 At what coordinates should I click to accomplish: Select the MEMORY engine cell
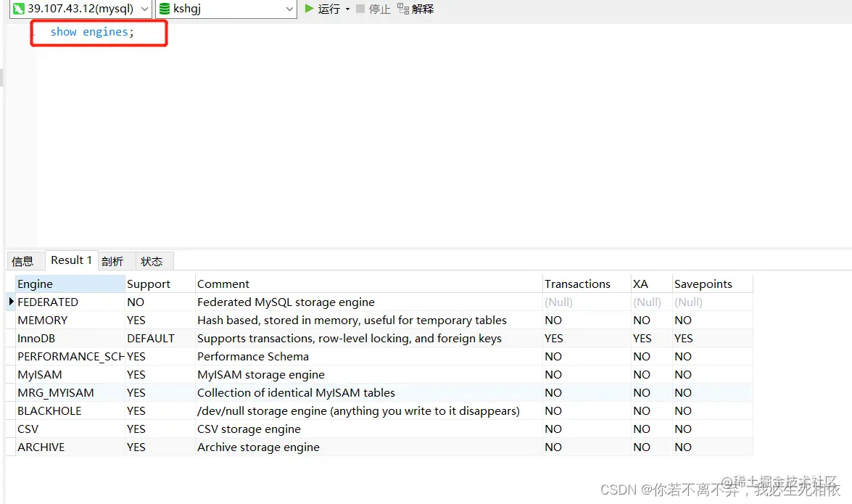click(70, 321)
